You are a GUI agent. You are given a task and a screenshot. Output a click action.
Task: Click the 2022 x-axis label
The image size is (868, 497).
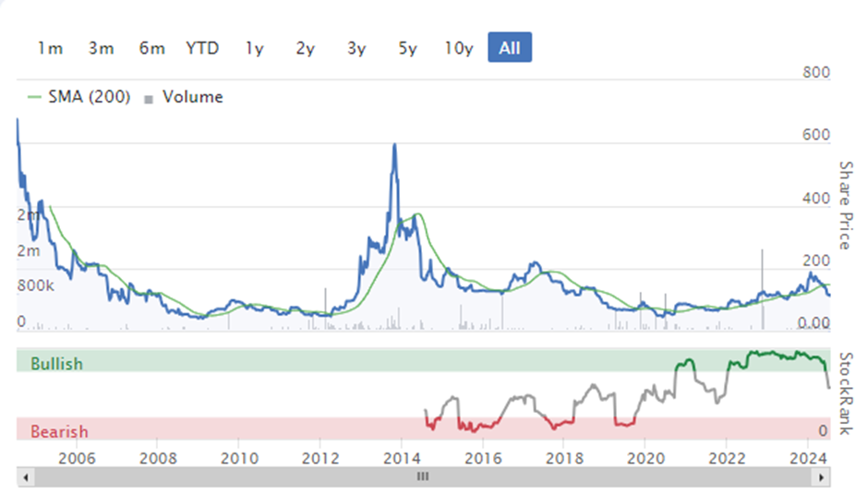[727, 458]
